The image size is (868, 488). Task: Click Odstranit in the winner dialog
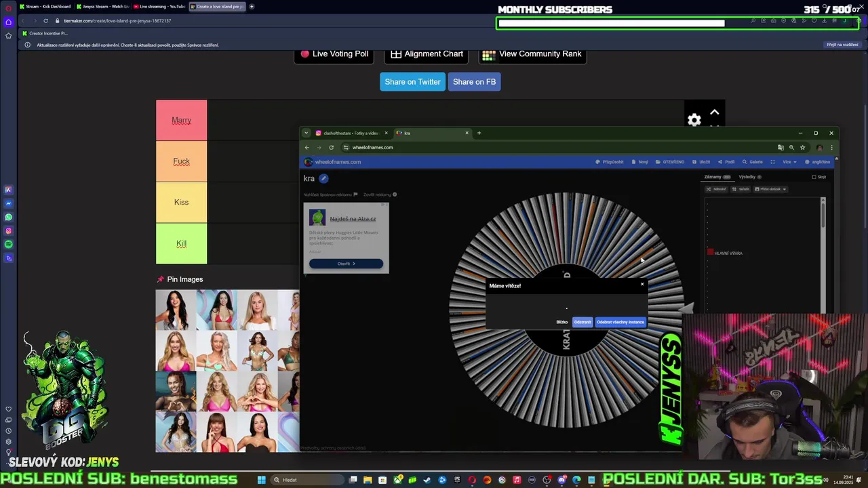583,322
